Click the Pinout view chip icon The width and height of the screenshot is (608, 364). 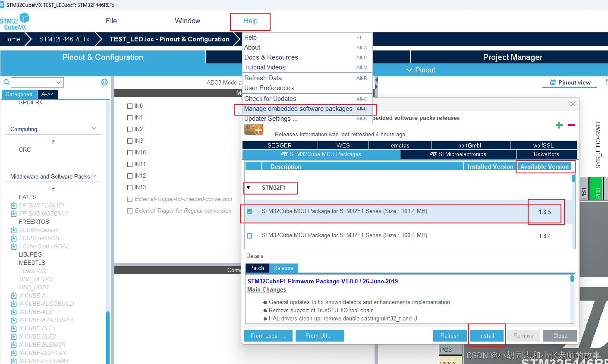553,82
